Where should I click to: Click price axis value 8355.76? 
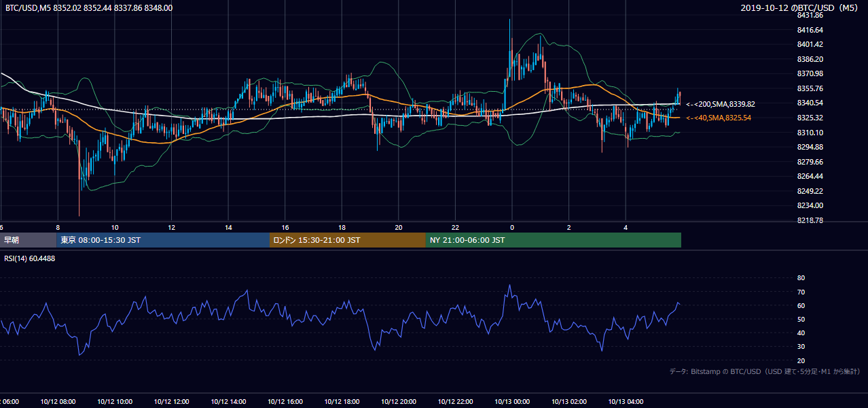[x=810, y=88]
